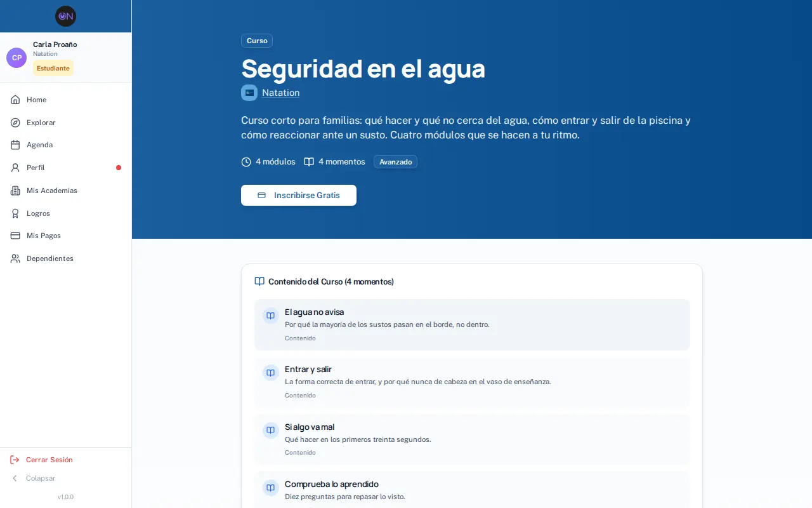Screen dimensions: 812x508
Task: Click the Mis Academias building icon
Action: point(15,190)
